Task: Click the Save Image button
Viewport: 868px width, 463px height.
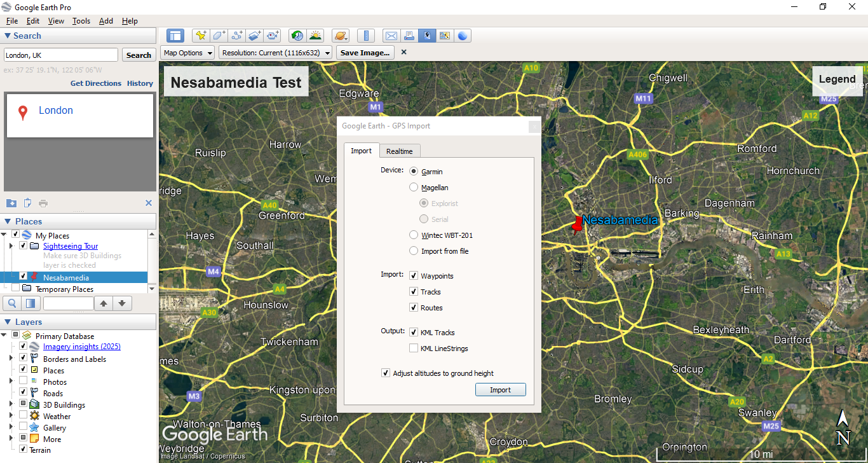Action: click(365, 53)
